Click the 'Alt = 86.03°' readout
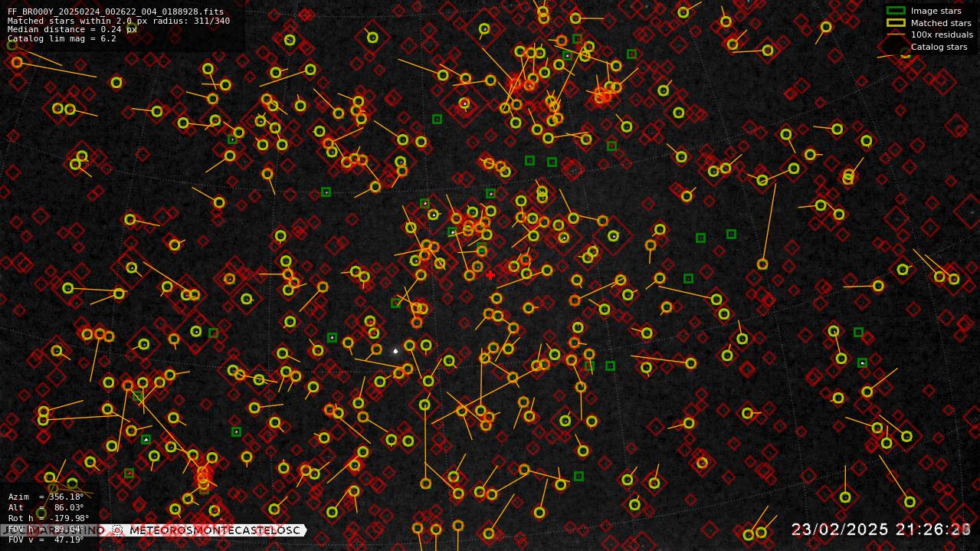This screenshot has height=551, width=980. click(46, 507)
